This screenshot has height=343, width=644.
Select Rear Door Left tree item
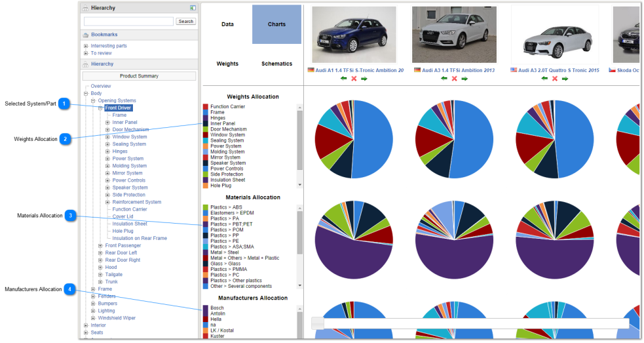point(121,253)
